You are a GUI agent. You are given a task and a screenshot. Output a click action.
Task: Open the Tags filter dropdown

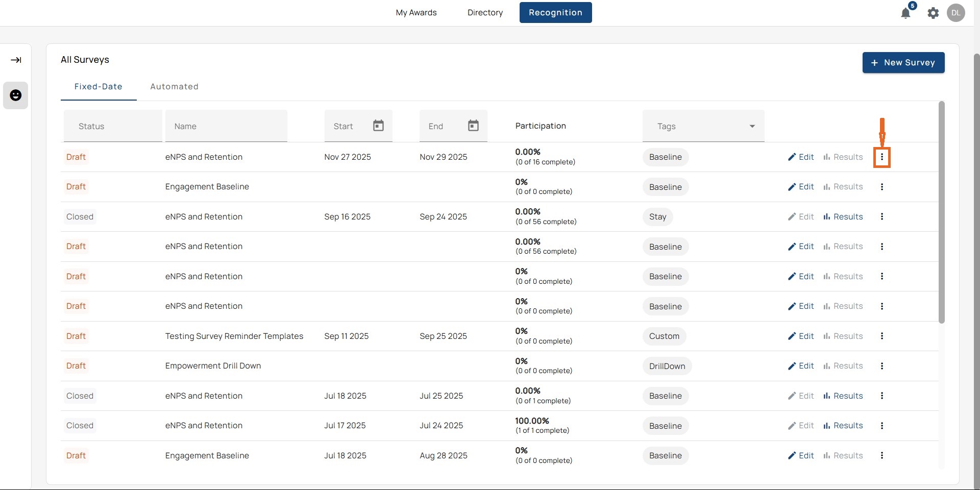(703, 126)
